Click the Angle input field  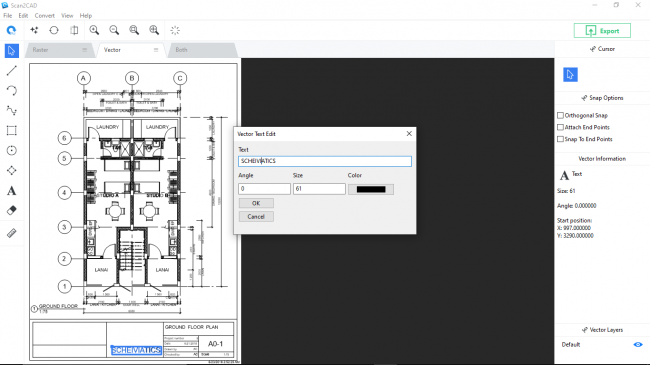[x=264, y=189]
